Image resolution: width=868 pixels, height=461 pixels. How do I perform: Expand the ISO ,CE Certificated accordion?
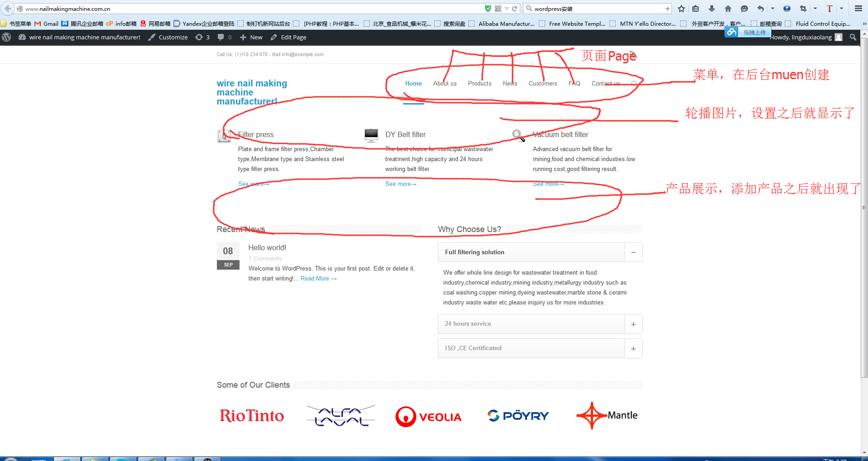click(633, 348)
